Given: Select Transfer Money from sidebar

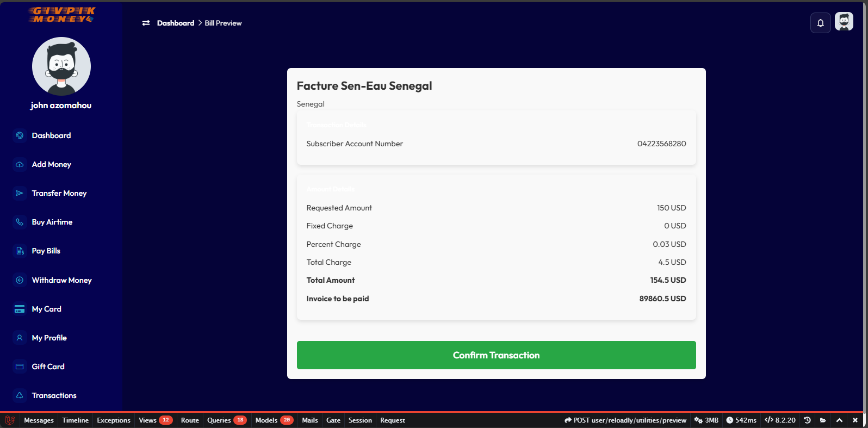Looking at the screenshot, I should click(x=59, y=193).
